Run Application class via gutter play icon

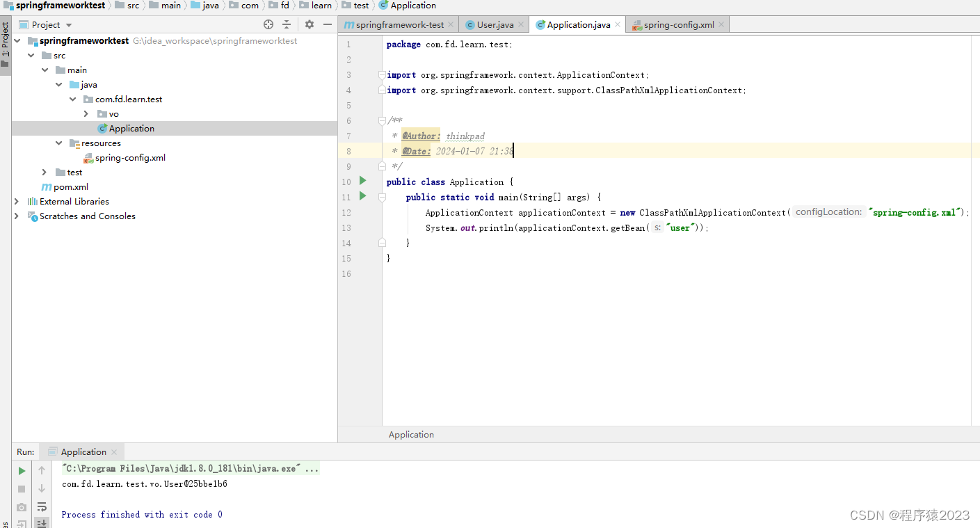tap(361, 182)
